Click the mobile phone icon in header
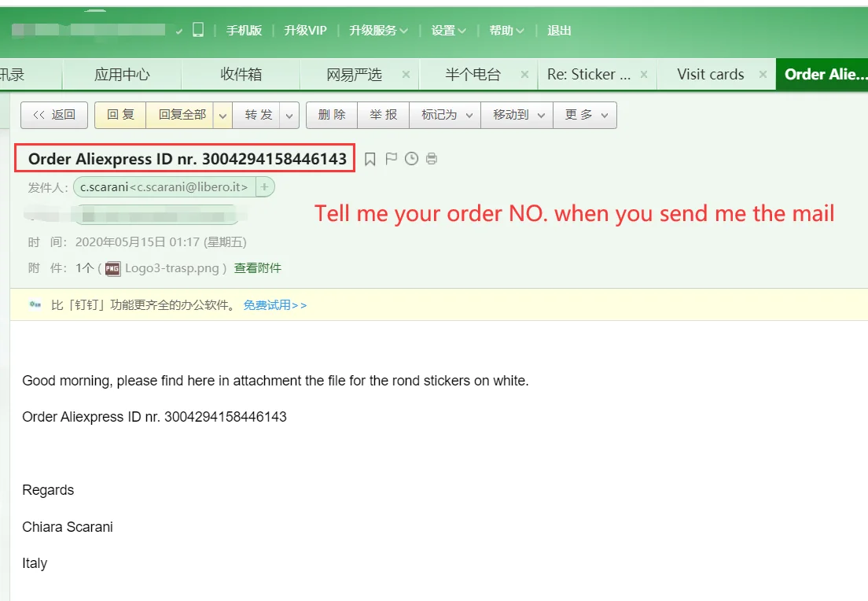This screenshot has height=601, width=868. [x=197, y=29]
